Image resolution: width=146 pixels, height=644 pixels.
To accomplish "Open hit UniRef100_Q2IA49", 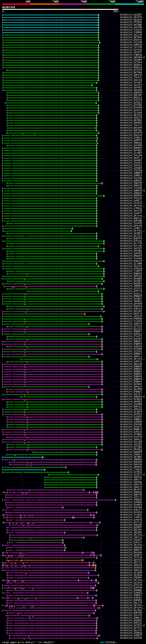I will pos(131,113).
